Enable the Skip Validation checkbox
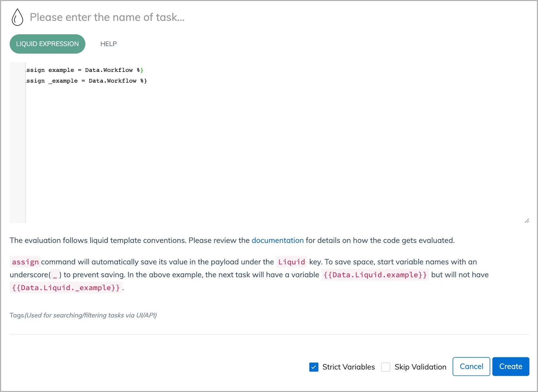The image size is (538, 392). pos(386,367)
